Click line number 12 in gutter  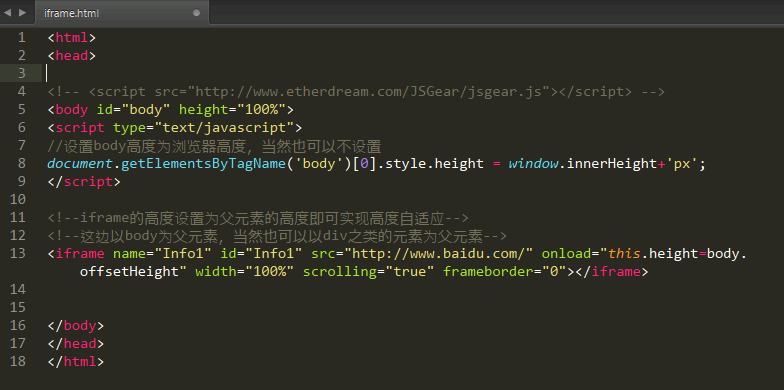tap(18, 236)
